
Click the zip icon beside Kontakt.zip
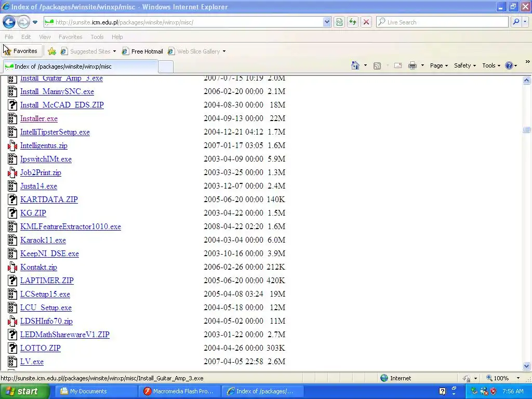[12, 268]
